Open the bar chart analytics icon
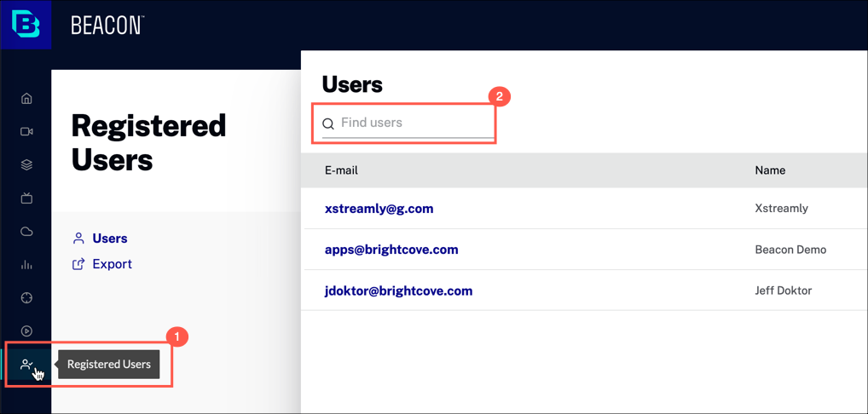Image resolution: width=868 pixels, height=414 pixels. tap(26, 265)
